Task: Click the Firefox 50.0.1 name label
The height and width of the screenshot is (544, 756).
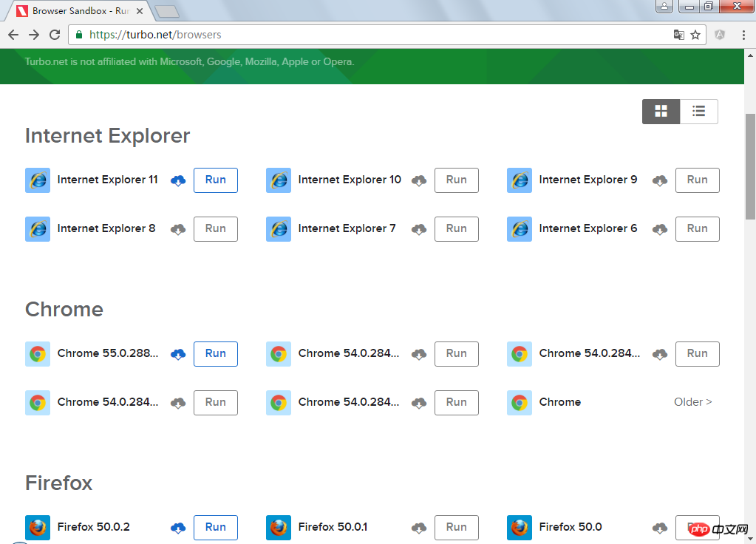Action: pyautogui.click(x=333, y=527)
